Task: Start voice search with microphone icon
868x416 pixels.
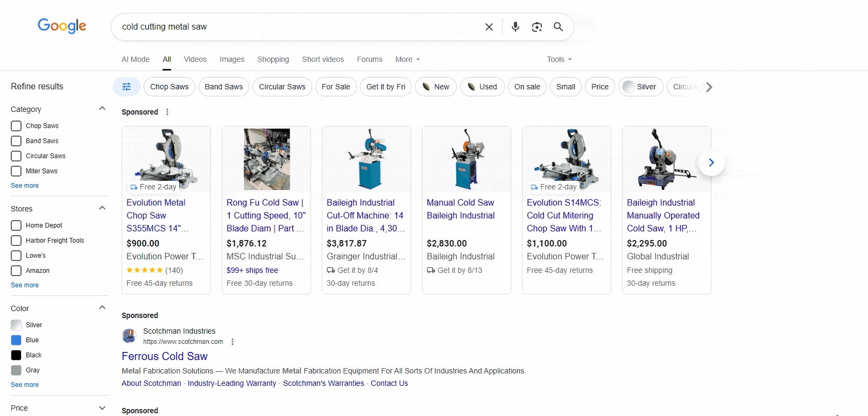Action: [x=516, y=27]
